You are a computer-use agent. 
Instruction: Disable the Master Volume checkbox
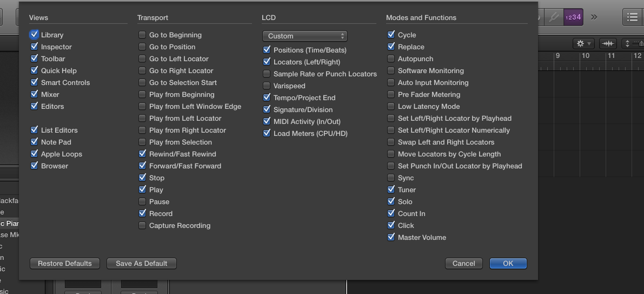pyautogui.click(x=391, y=237)
